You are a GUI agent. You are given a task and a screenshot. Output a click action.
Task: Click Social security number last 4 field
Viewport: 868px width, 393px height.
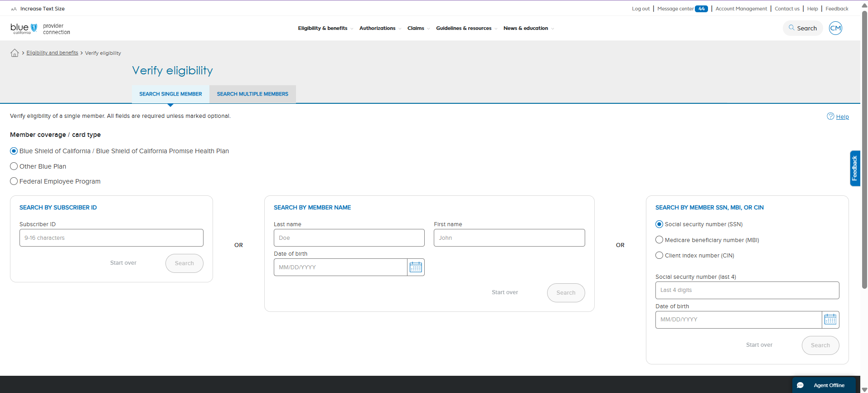pyautogui.click(x=747, y=291)
